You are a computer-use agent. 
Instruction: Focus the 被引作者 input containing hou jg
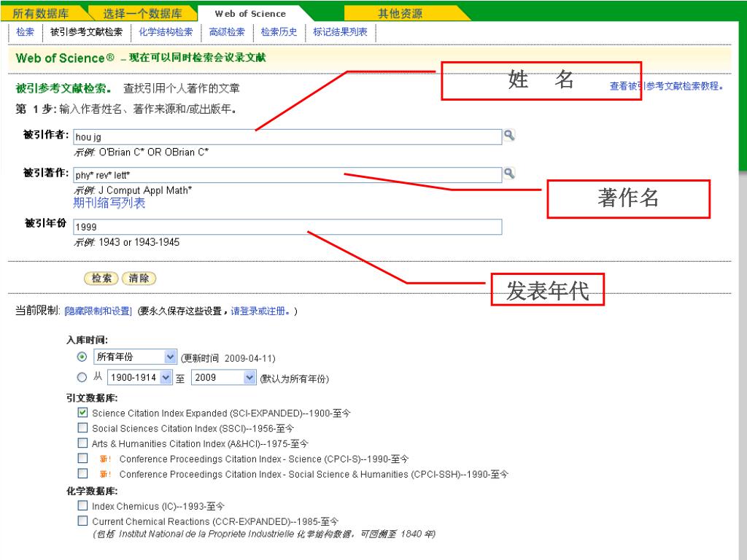pos(287,136)
